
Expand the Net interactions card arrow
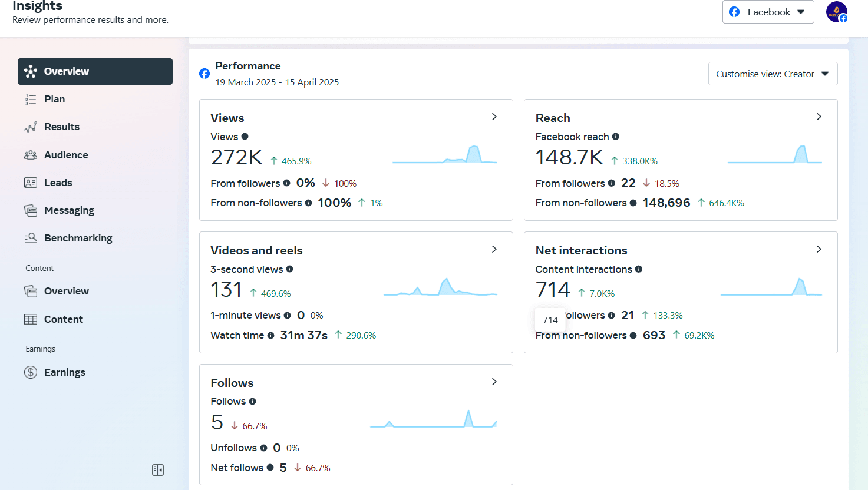pos(819,250)
